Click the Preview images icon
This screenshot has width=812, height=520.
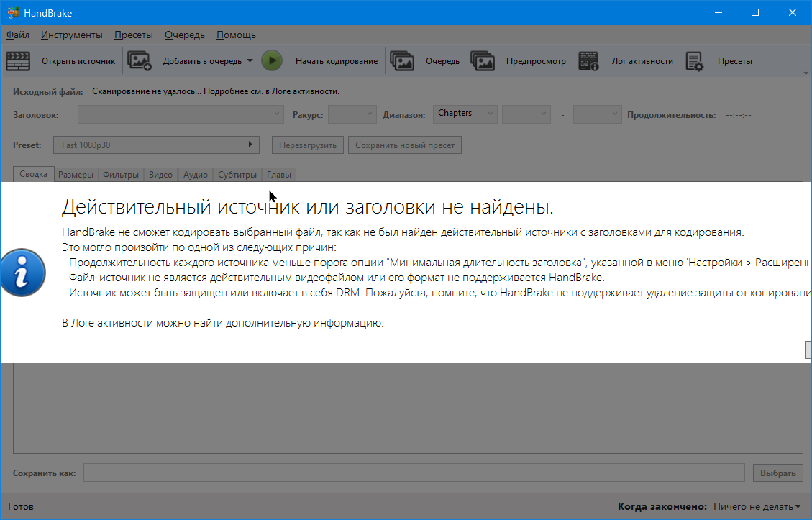coord(483,61)
